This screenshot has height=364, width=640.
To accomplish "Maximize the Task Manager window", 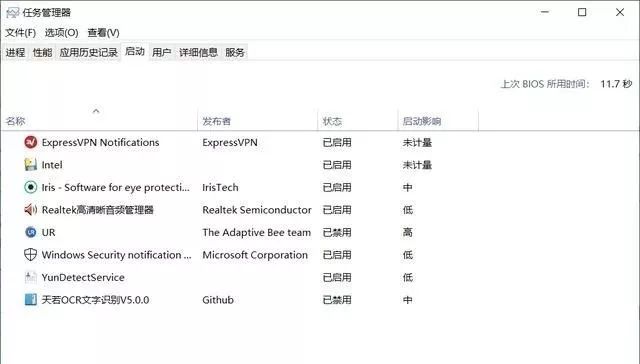I will 582,12.
